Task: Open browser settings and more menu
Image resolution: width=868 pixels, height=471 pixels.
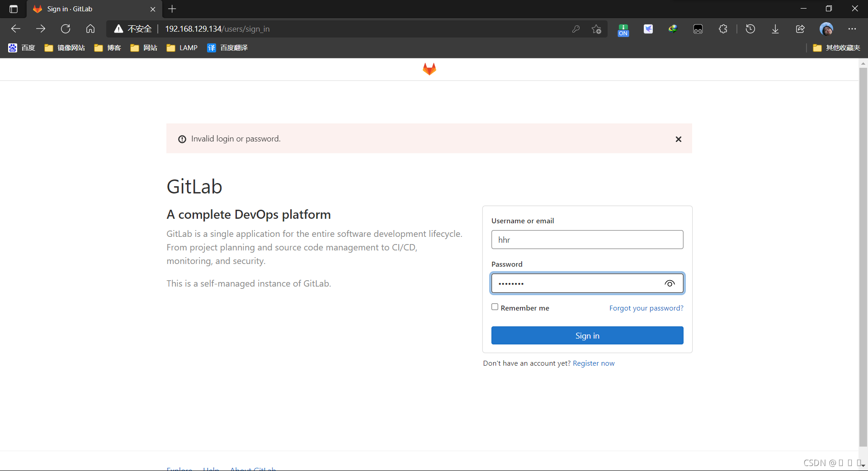Action: (x=852, y=29)
